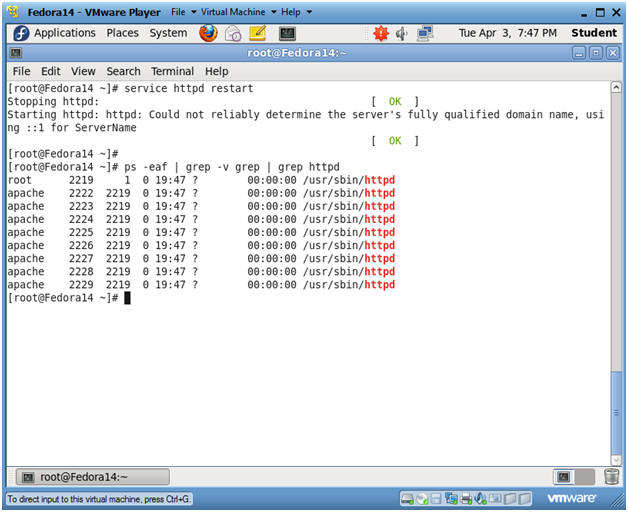Click the root process row 2219
This screenshot has width=628, height=512.
(201, 180)
